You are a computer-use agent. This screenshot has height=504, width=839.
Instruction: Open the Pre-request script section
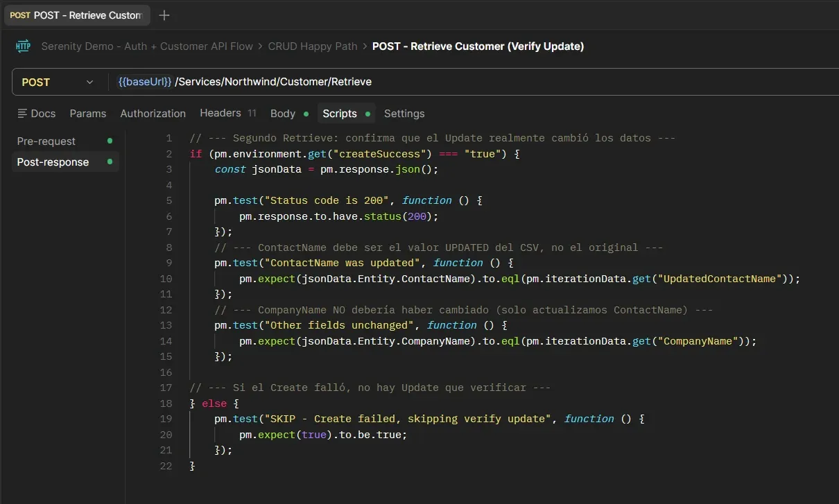tap(46, 141)
